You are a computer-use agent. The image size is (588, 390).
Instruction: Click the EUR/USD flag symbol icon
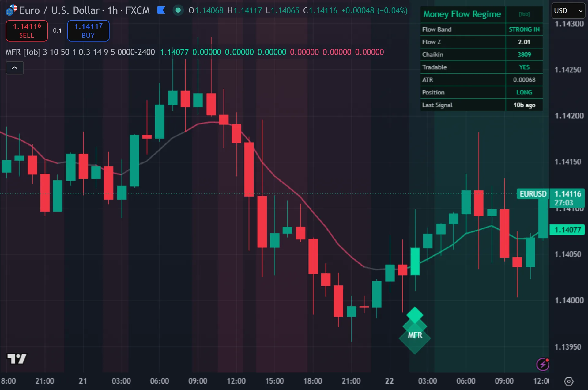click(x=11, y=10)
